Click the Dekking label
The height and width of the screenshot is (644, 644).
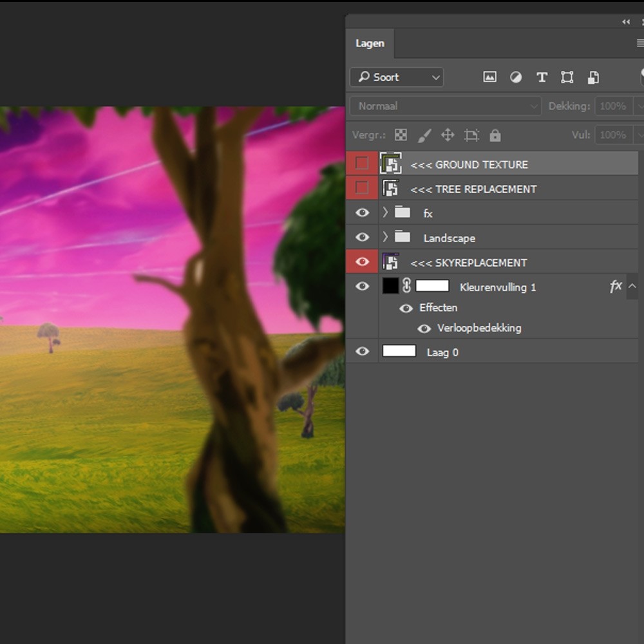coord(569,106)
